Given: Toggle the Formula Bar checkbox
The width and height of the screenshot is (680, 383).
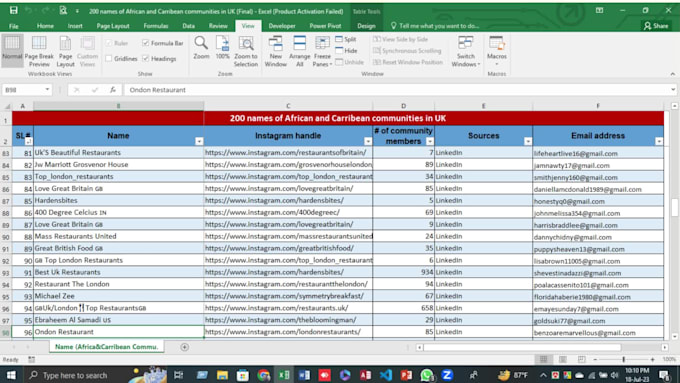Looking at the screenshot, I should point(146,43).
